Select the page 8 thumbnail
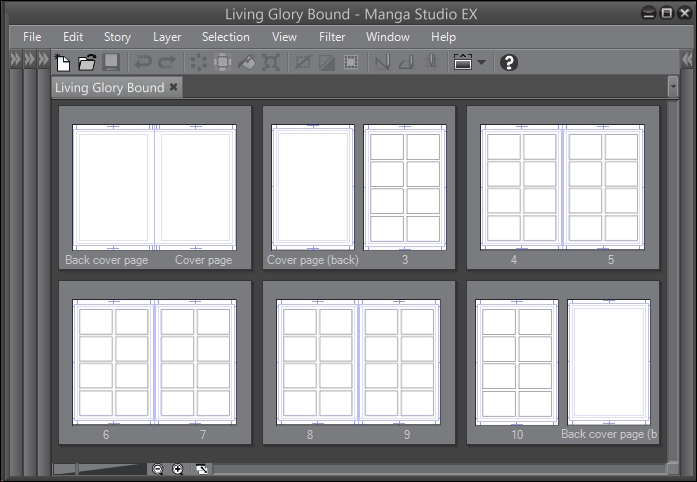 click(317, 362)
